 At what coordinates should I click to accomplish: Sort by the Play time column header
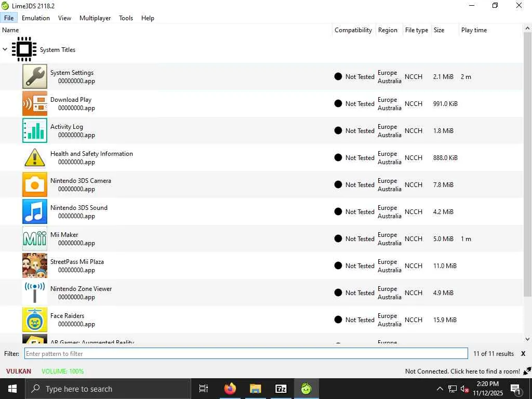(490, 30)
